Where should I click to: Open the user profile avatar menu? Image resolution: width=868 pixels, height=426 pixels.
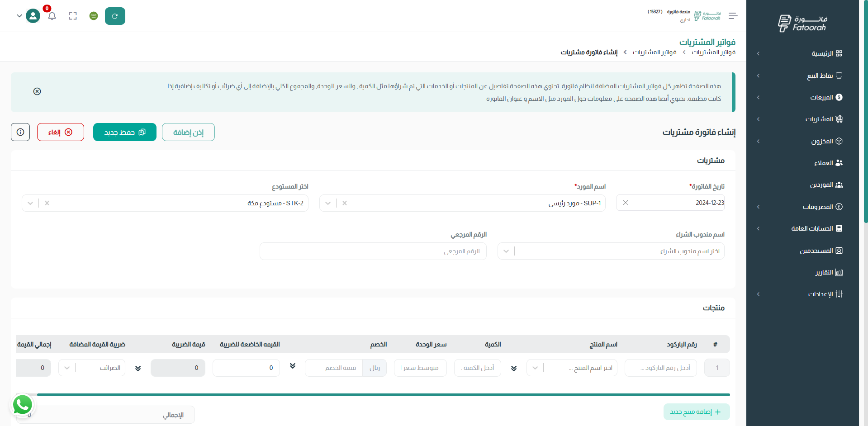tap(33, 16)
